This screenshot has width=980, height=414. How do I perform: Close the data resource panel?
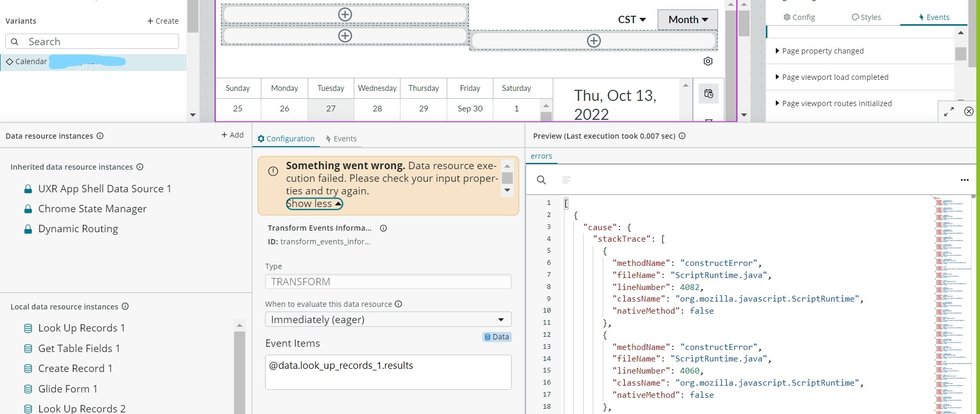pyautogui.click(x=968, y=111)
